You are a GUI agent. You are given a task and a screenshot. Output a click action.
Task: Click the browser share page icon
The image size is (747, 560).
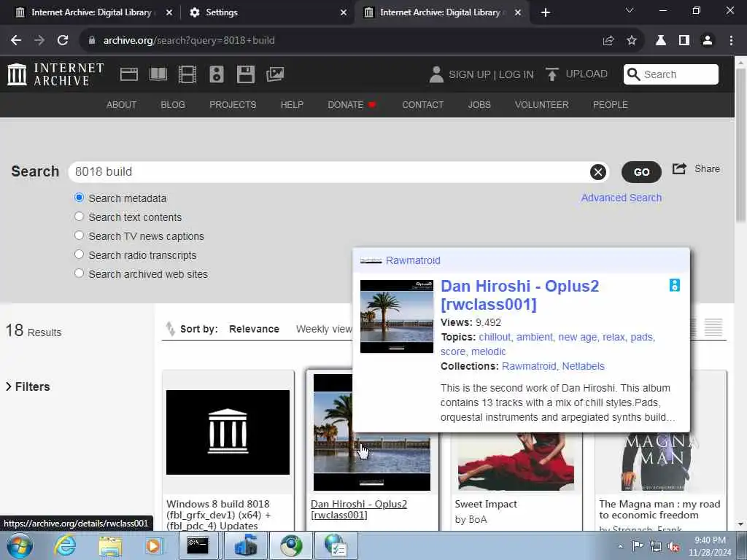point(608,41)
